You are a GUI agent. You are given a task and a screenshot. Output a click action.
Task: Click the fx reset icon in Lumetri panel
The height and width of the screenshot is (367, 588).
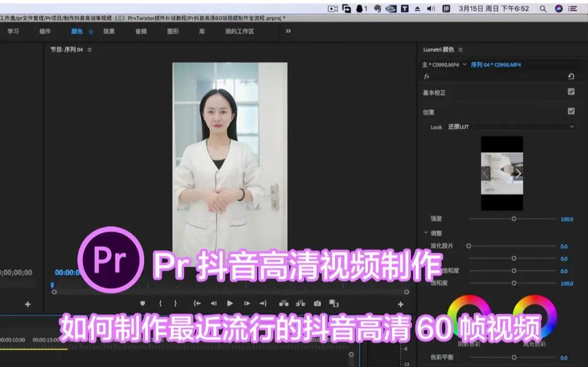click(571, 76)
